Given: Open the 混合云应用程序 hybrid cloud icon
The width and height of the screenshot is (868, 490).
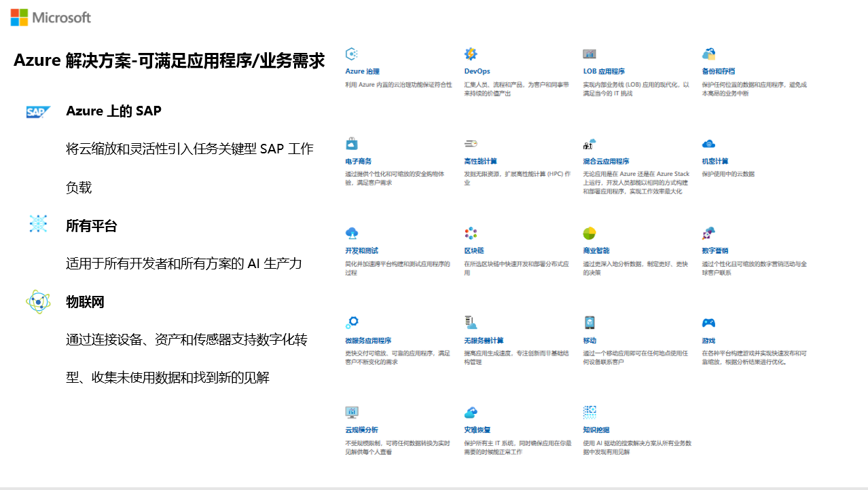Looking at the screenshot, I should 587,143.
